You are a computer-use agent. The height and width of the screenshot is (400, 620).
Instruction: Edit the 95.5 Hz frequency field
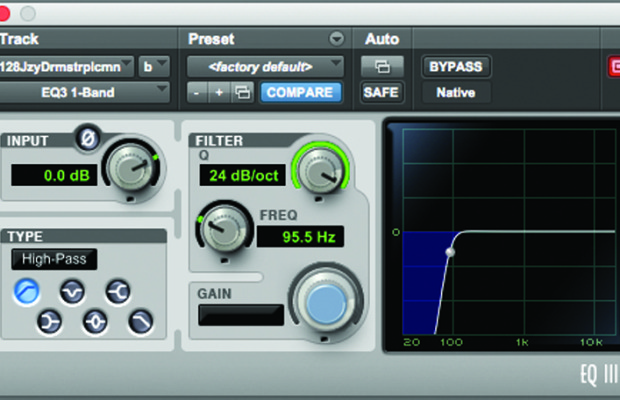point(300,237)
